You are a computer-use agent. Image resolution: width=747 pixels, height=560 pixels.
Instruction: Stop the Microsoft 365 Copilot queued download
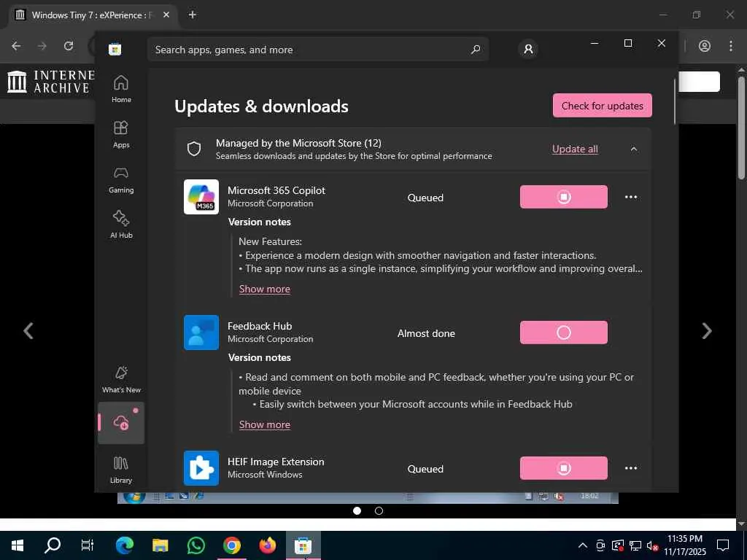coord(564,197)
